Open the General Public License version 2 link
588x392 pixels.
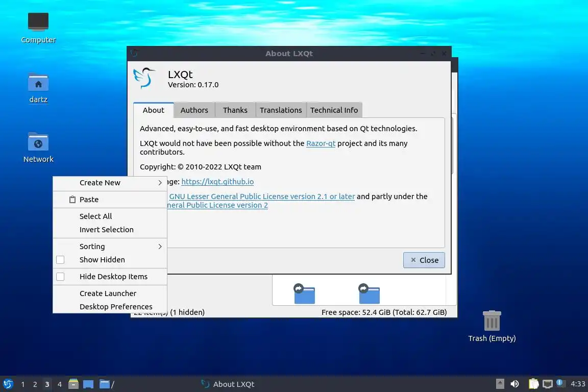pos(217,205)
